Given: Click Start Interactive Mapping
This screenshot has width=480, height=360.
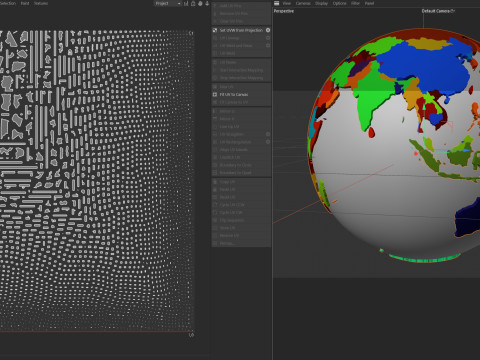Looking at the screenshot, I should 242,70.
